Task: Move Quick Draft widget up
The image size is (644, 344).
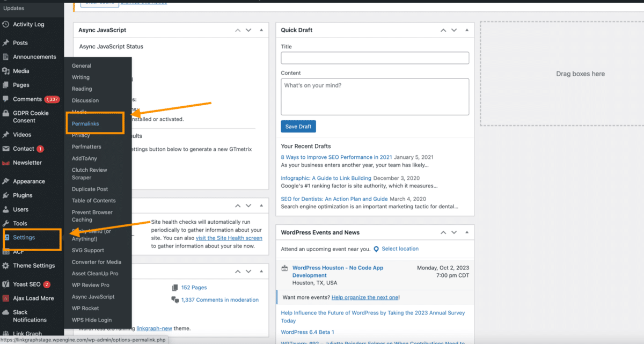Action: pyautogui.click(x=443, y=30)
